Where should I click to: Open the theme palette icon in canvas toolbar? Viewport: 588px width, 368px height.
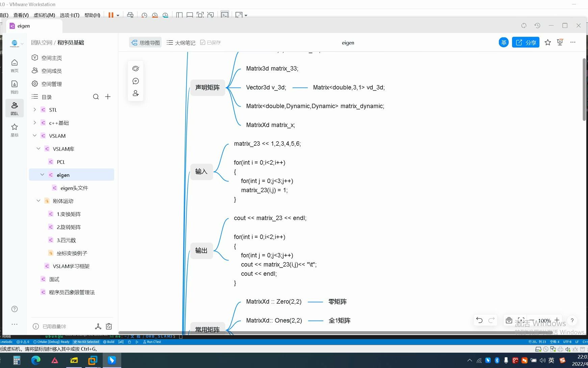(x=136, y=69)
